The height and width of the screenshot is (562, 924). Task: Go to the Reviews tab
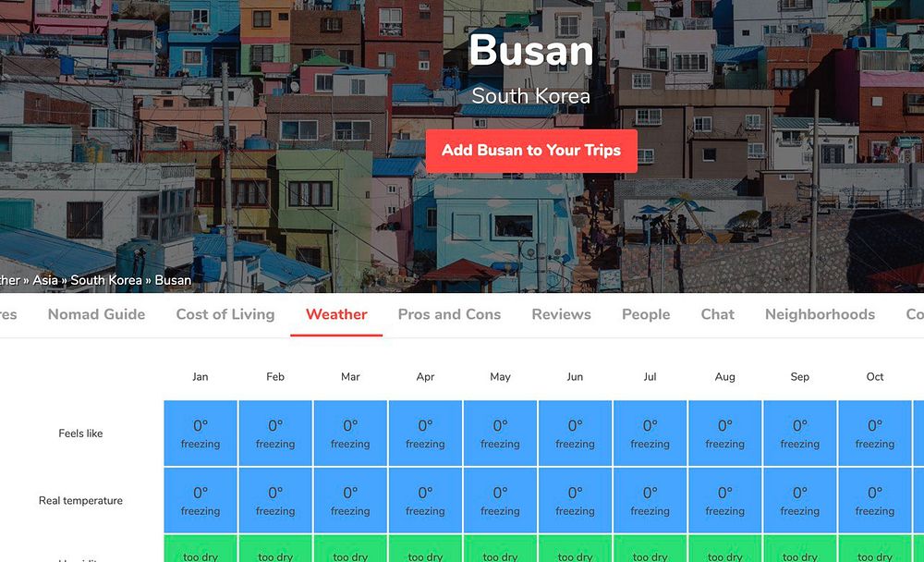561,314
